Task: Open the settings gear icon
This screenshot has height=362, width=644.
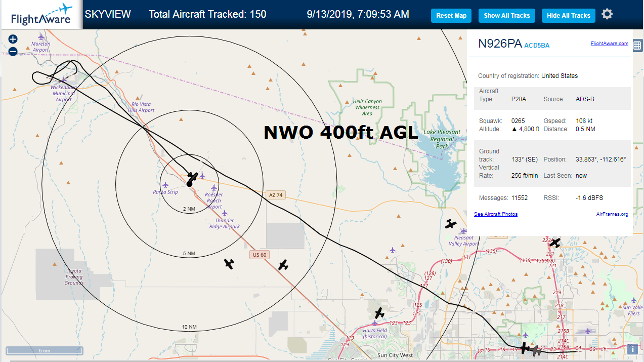Action: (607, 14)
